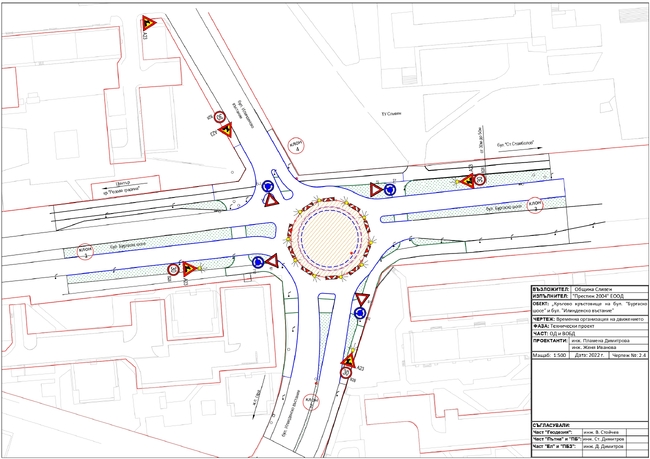Select the roadworks sign on the south road
Screen dimensions: 650x459
350,360
